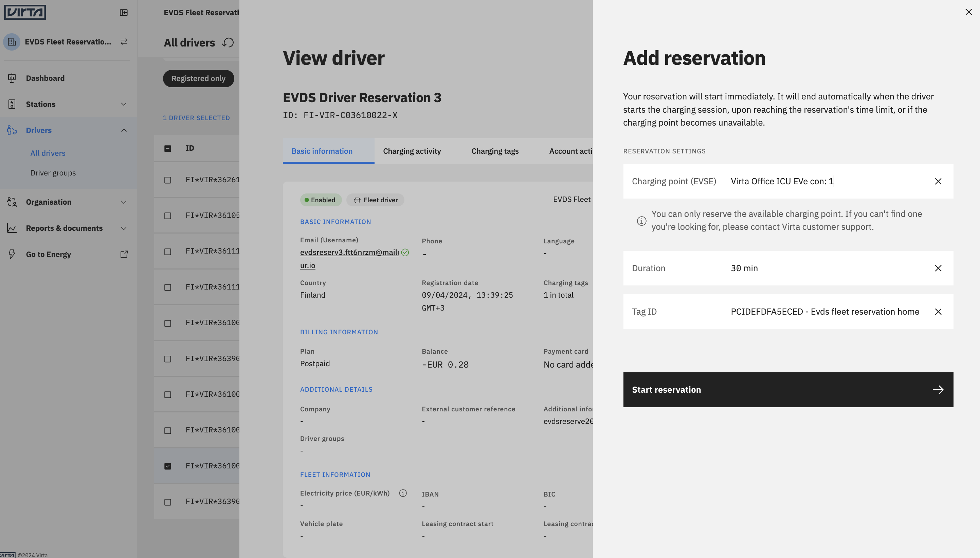Click the EVDS Fleet Reservatio... organisation name

(x=68, y=42)
